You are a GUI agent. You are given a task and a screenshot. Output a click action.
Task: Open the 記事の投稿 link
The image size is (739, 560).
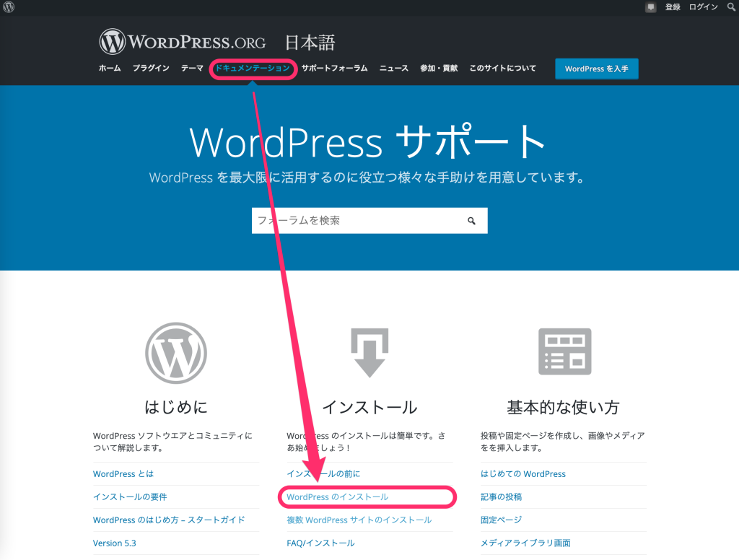(501, 497)
